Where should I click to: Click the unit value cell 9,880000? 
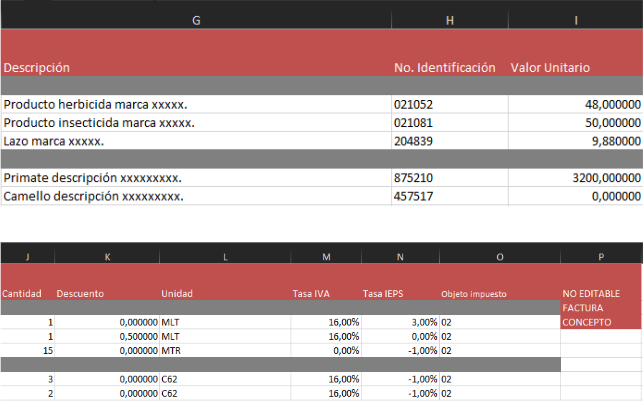point(575,141)
